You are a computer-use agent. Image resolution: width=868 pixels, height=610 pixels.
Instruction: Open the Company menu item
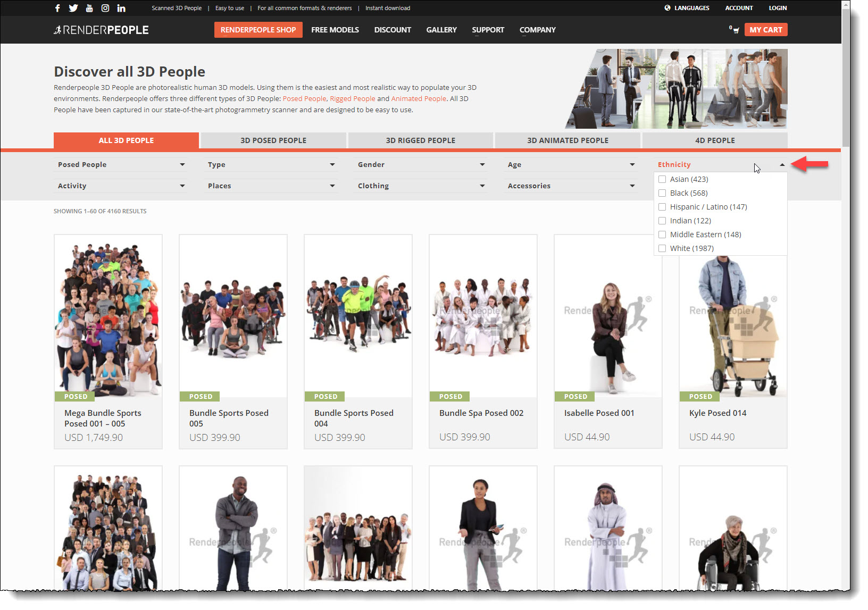pyautogui.click(x=537, y=30)
